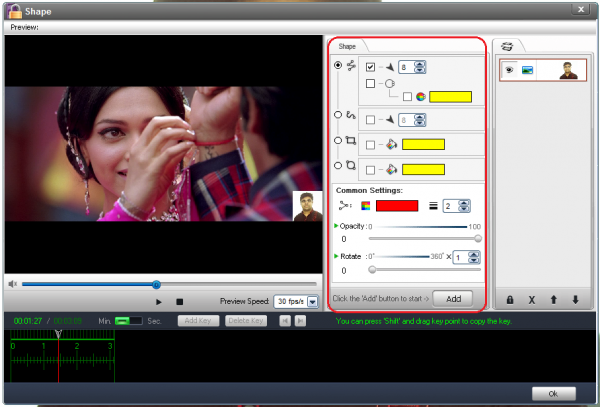Click the end-circle icon under line options

[x=390, y=83]
